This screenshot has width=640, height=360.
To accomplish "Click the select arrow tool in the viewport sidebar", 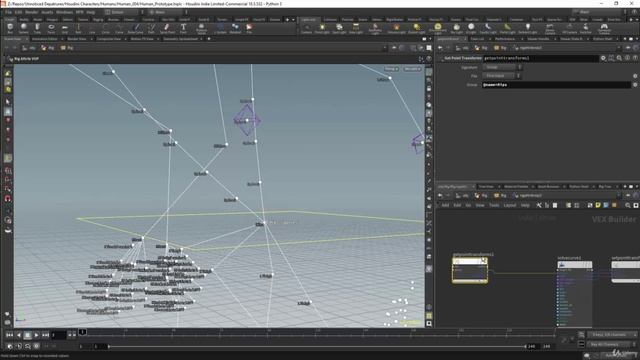I will (x=8, y=101).
